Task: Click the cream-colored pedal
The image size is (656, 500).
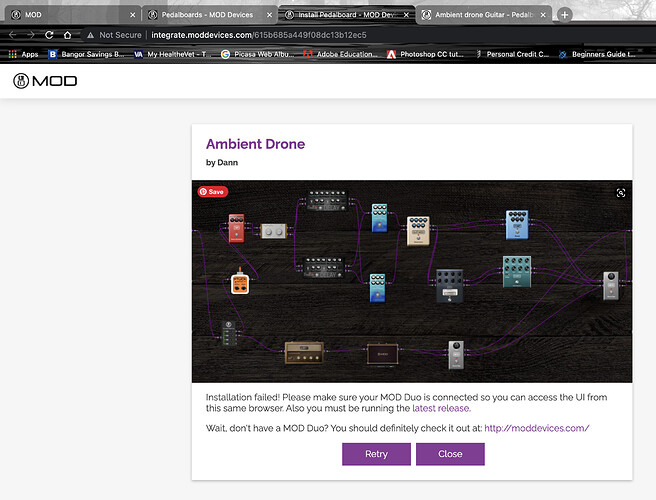Action: pos(418,231)
